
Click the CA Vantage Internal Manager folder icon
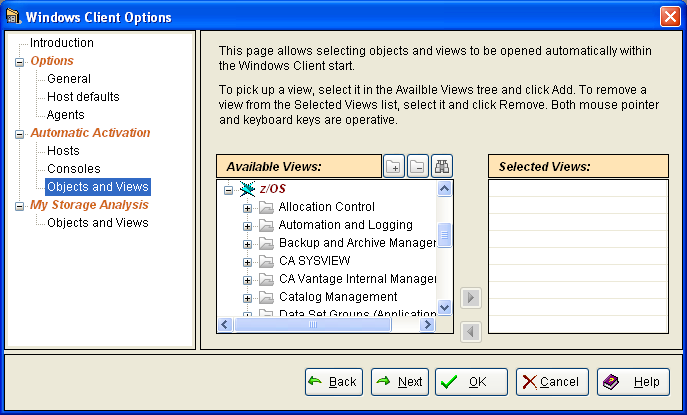tap(266, 279)
